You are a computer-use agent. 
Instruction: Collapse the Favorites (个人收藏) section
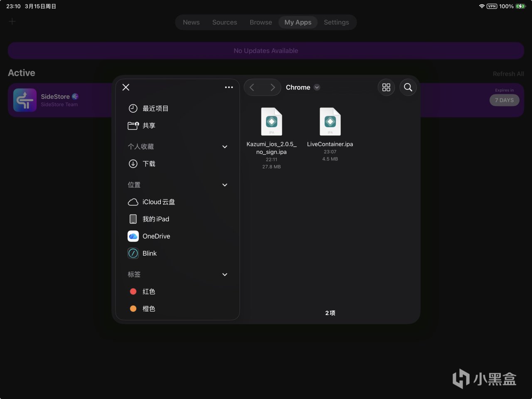[x=225, y=147]
